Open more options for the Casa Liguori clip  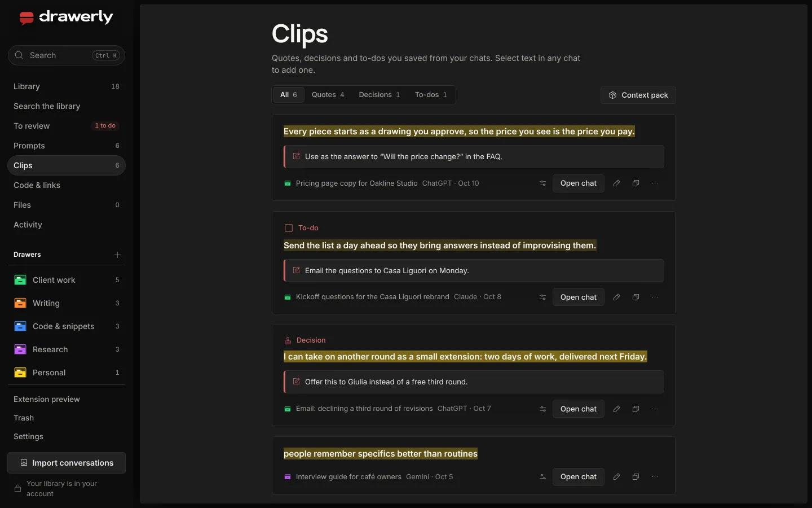(655, 297)
